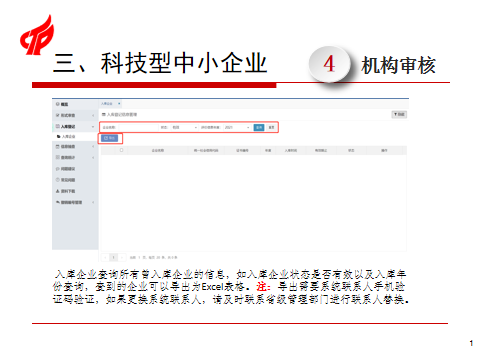Click the blue query button in search bar
The width and height of the screenshot is (480, 360).
coord(259,127)
